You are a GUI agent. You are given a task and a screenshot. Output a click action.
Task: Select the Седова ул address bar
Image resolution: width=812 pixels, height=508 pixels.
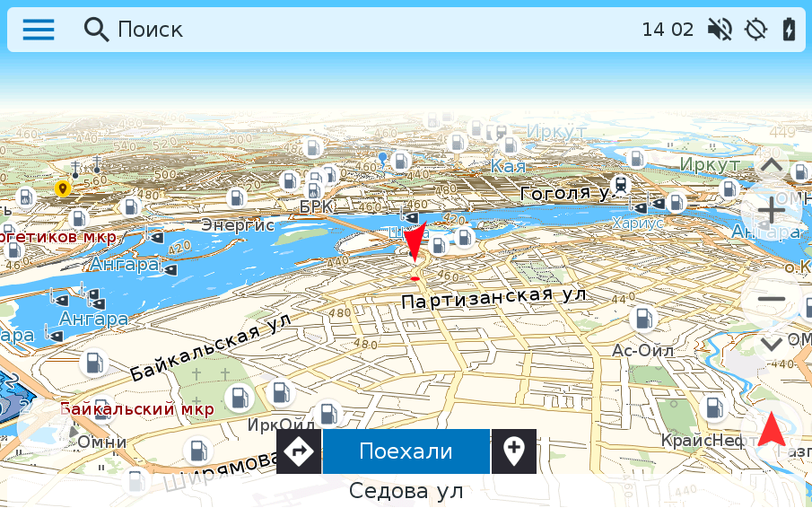coord(406,491)
